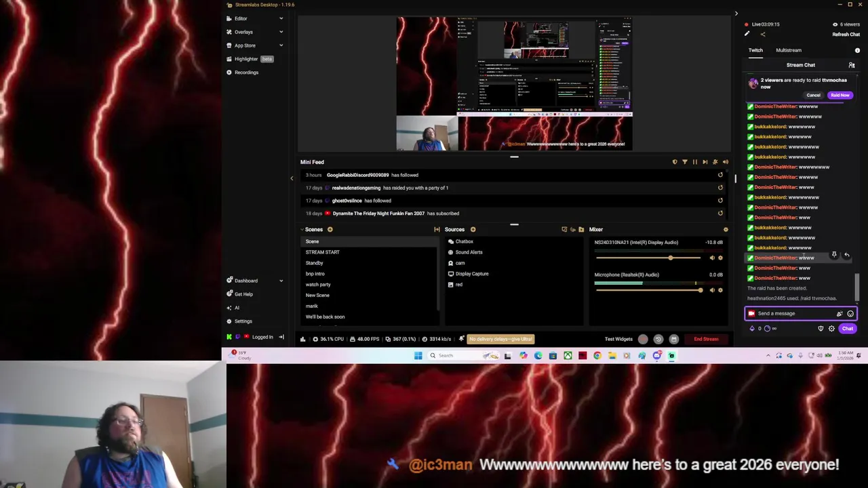Viewport: 868px width, 488px height.
Task: Click the save replay button near End Stream
Action: pos(673,339)
